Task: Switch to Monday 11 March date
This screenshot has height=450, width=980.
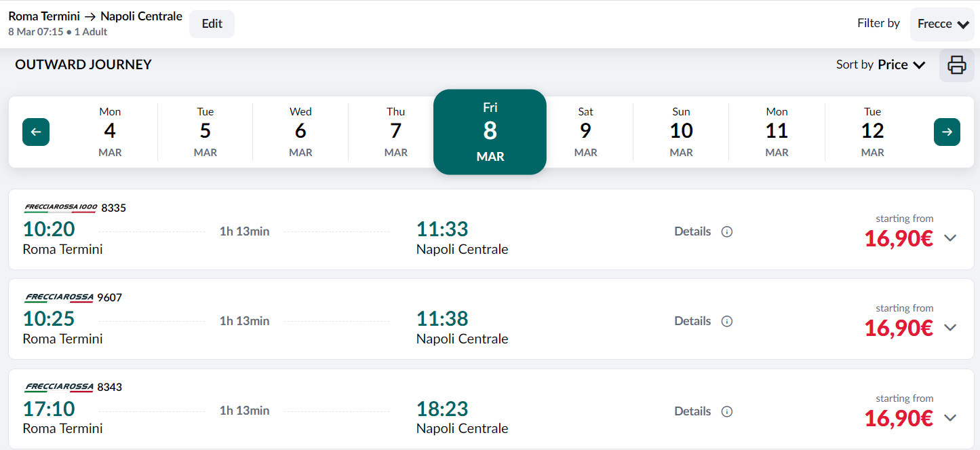Action: tap(777, 132)
